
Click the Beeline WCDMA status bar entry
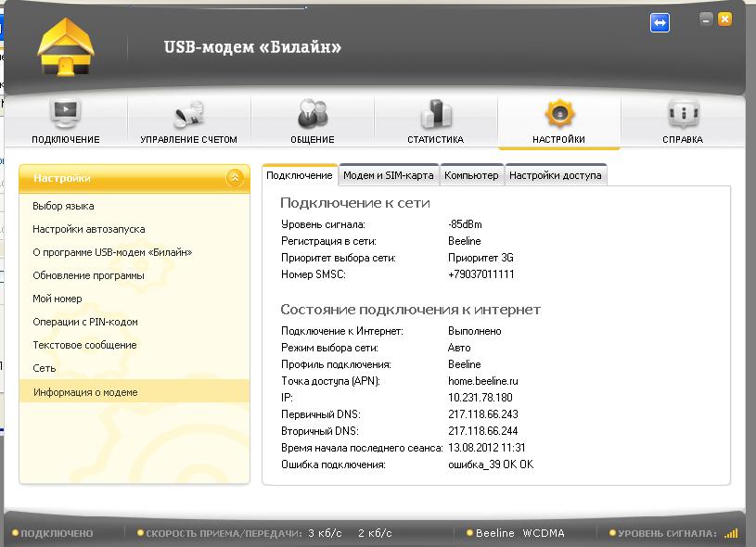coord(516,533)
